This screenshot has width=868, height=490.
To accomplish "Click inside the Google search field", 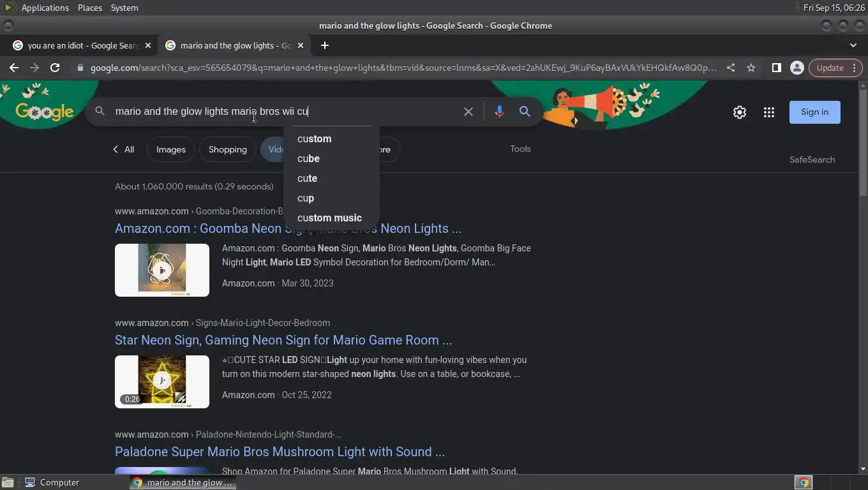I will (284, 112).
